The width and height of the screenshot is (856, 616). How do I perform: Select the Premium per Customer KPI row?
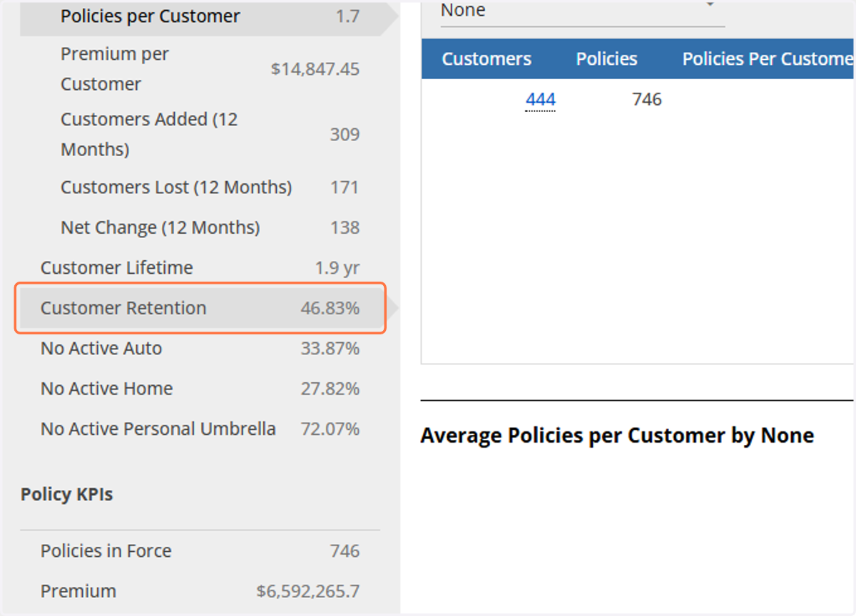click(x=200, y=69)
